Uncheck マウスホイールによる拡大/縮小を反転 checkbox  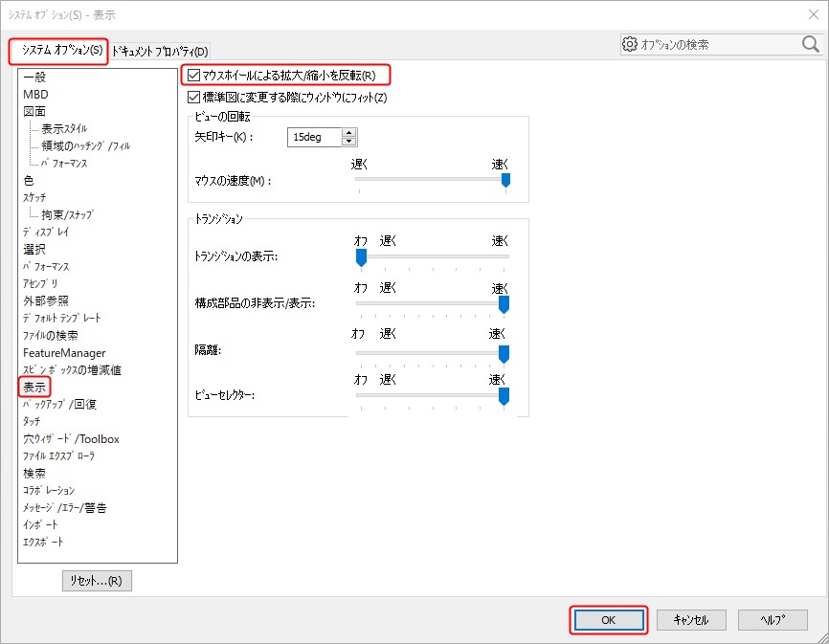coord(195,75)
